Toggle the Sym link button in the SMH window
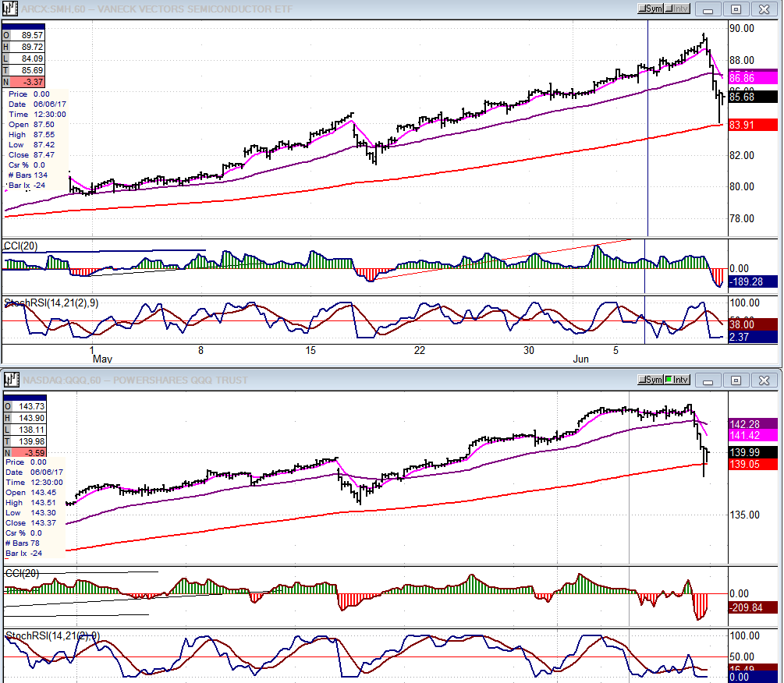Screen dimensions: 784x683 651,9
